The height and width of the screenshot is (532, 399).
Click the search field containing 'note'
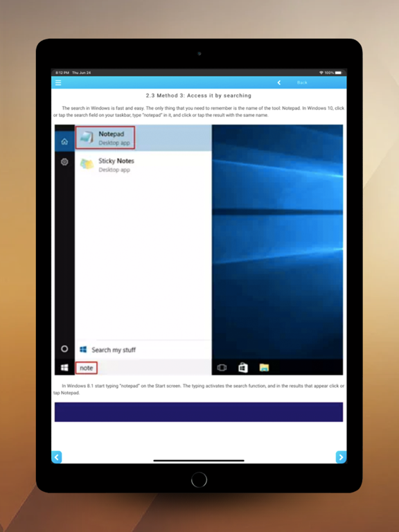pos(143,368)
